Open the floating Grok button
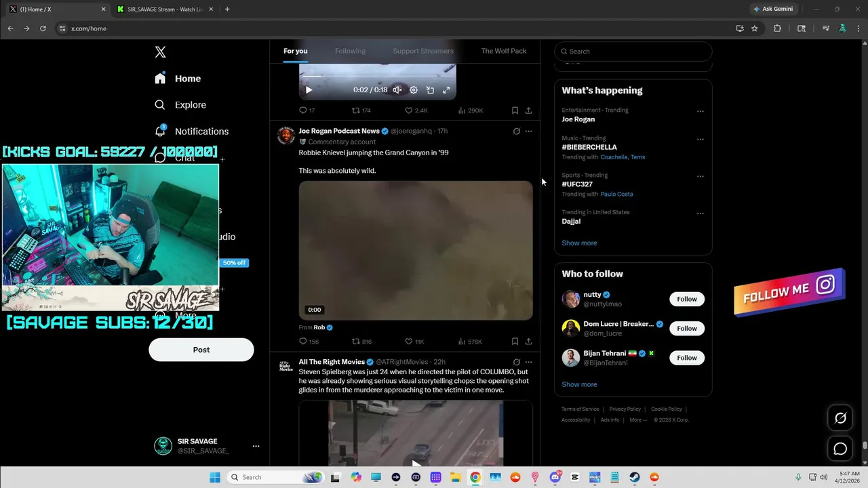The image size is (868, 488). click(x=840, y=418)
